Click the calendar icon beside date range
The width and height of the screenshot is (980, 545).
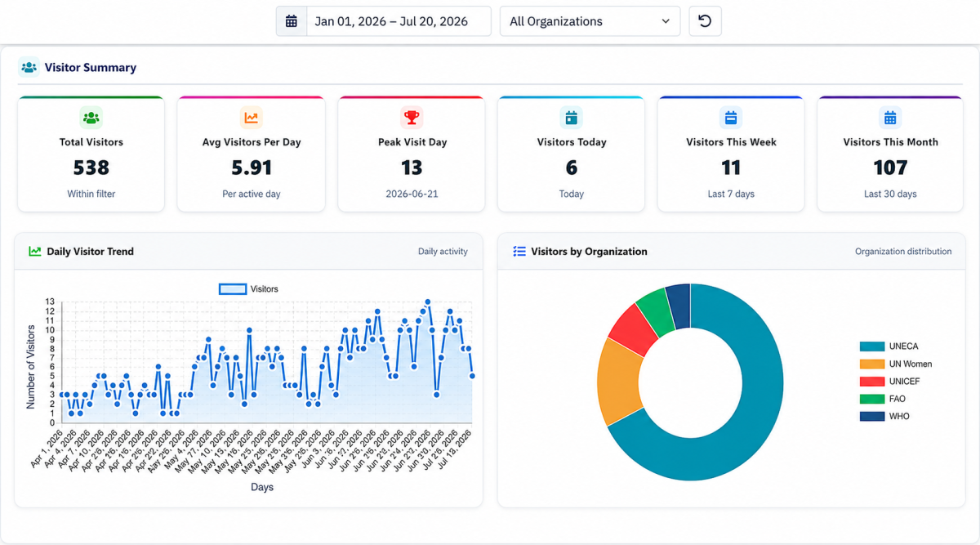click(292, 21)
